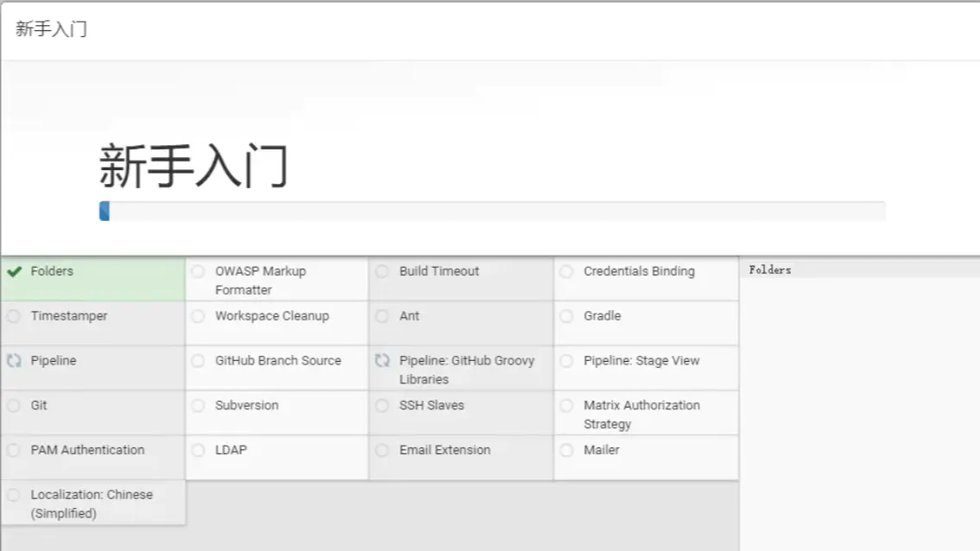
Task: Click the pending circle beside Timestamper
Action: pyautogui.click(x=14, y=316)
